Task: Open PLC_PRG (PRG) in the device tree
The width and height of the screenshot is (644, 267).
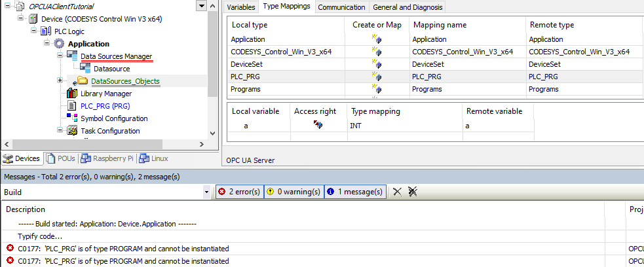Action: tap(105, 106)
